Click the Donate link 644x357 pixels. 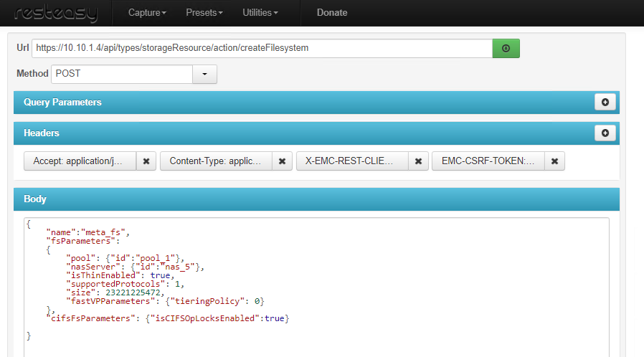331,13
